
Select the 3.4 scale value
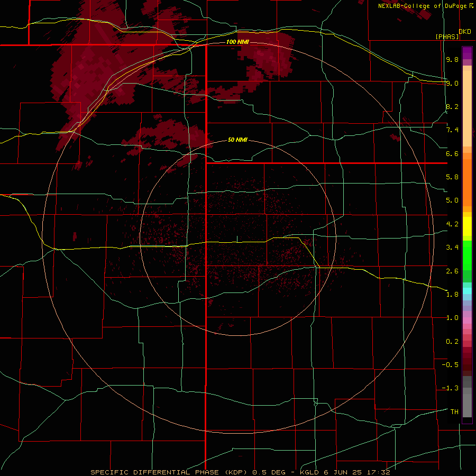coord(452,247)
